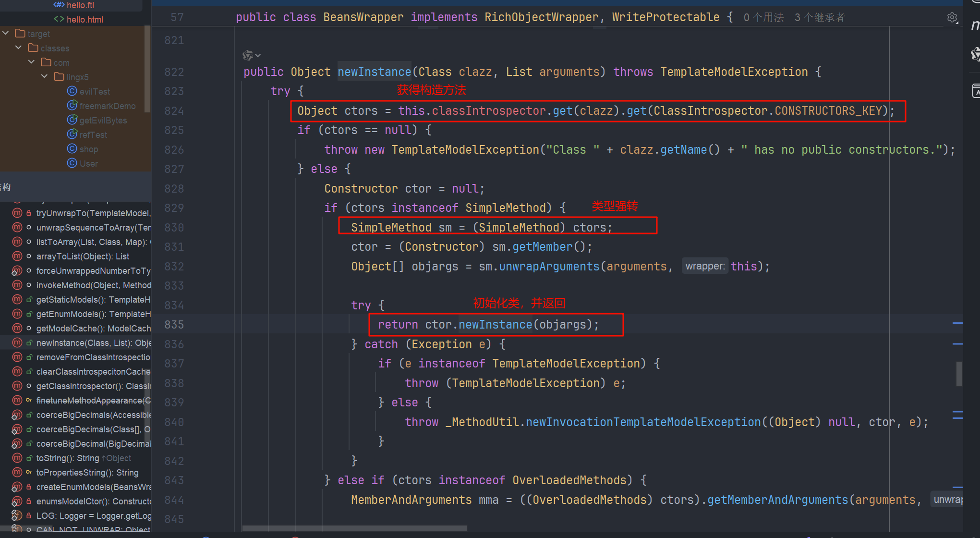Open the hello.ftl template file

coord(80,5)
